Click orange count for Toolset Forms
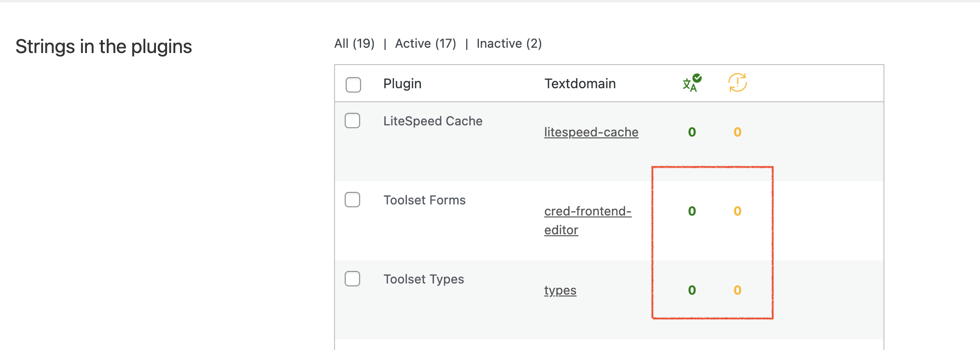980x350 pixels. tap(737, 211)
